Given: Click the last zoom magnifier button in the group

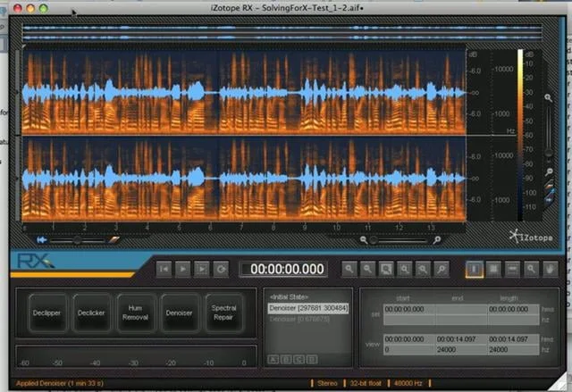Looking at the screenshot, I should tap(442, 269).
